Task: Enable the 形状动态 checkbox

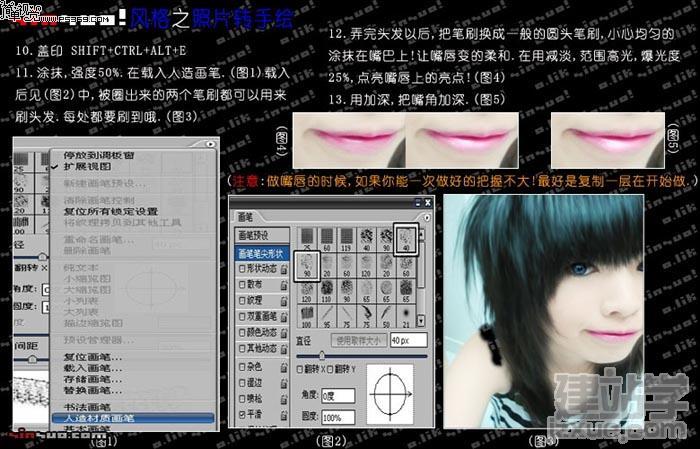Action: (242, 269)
